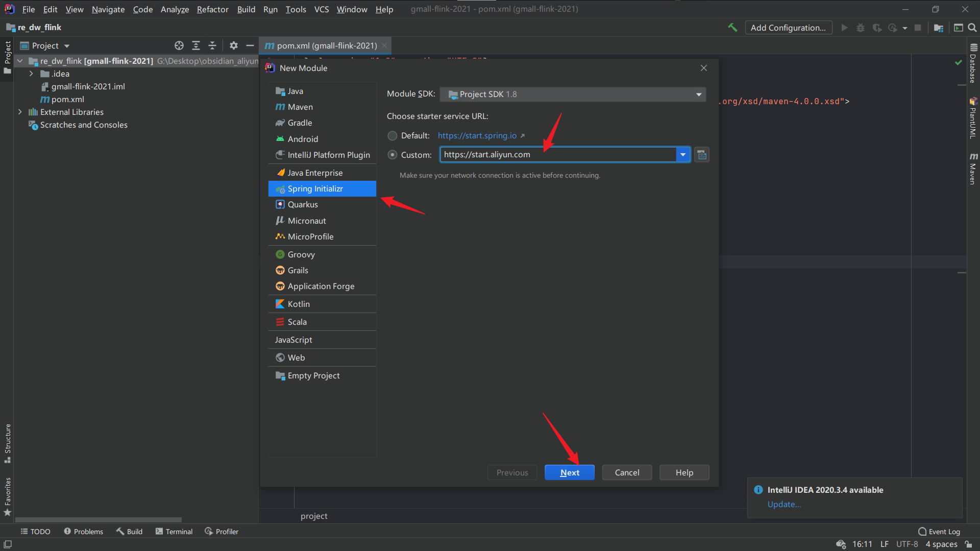Click the Debug bug icon in toolbar
980x551 pixels.
(x=861, y=28)
